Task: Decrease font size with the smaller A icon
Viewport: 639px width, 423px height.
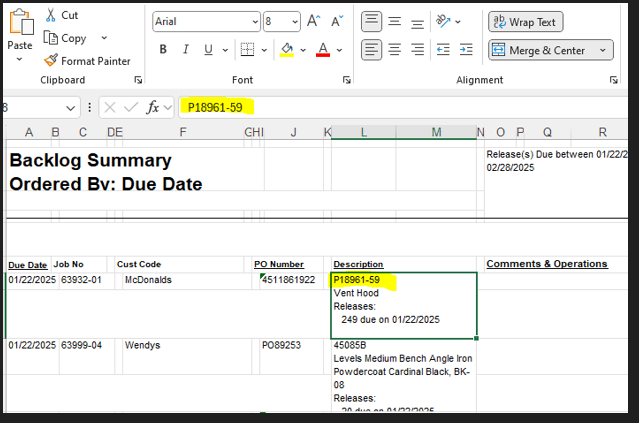Action: coord(337,21)
